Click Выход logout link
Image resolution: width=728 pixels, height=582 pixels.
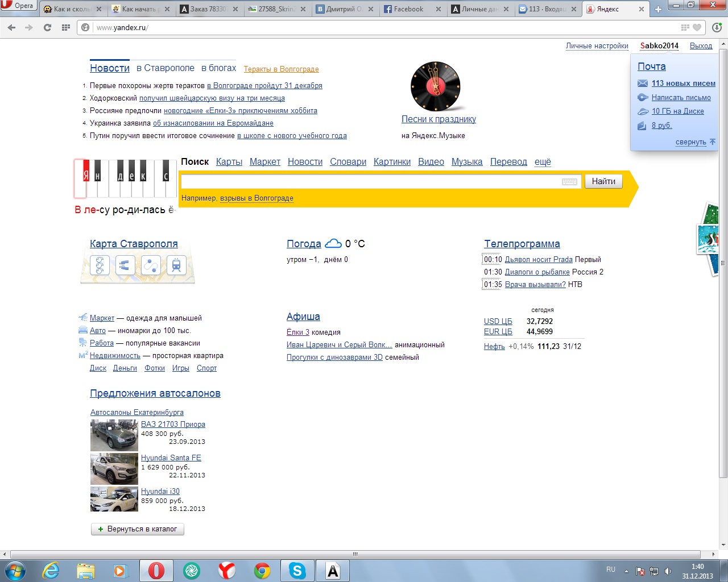pyautogui.click(x=701, y=46)
